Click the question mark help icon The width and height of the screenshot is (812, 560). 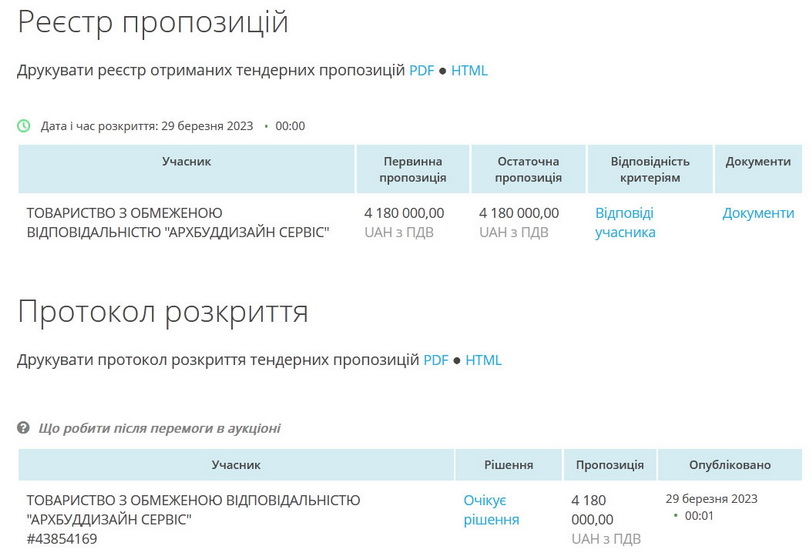(x=24, y=428)
